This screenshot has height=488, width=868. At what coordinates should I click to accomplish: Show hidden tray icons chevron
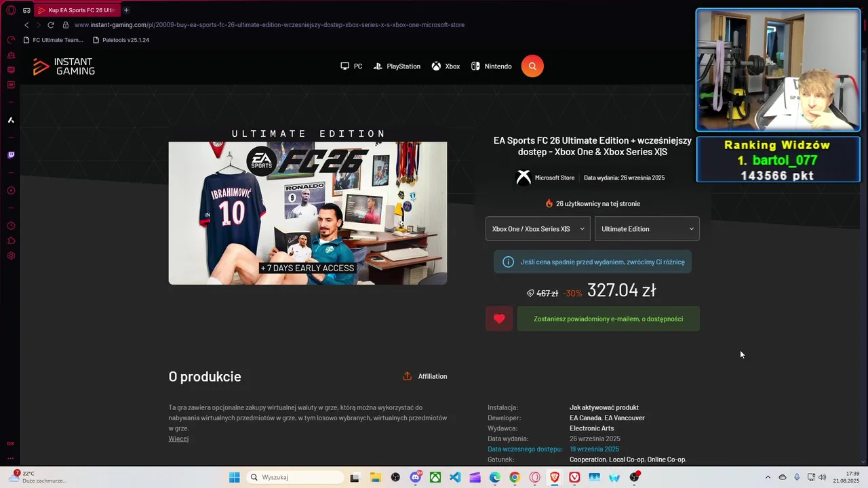pos(768,477)
